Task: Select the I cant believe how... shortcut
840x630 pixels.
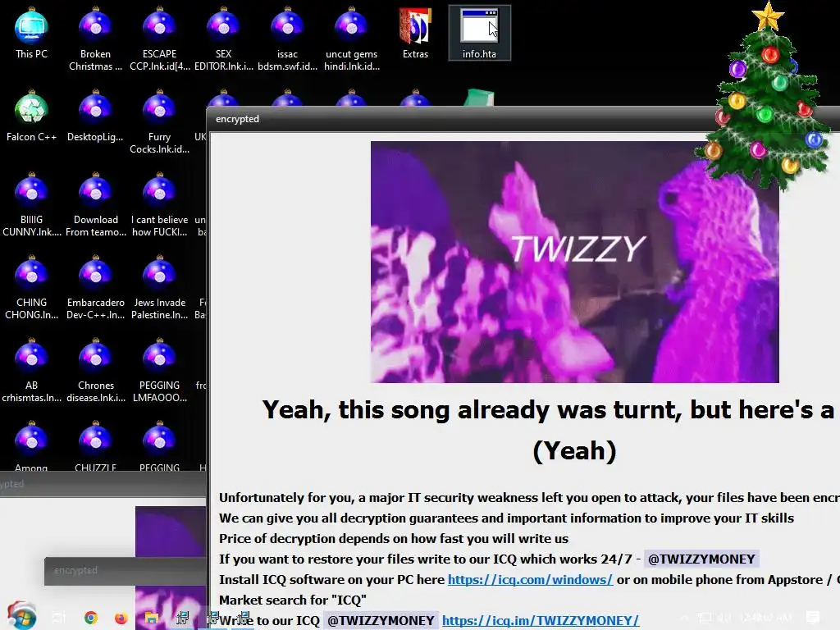Action: click(x=160, y=205)
